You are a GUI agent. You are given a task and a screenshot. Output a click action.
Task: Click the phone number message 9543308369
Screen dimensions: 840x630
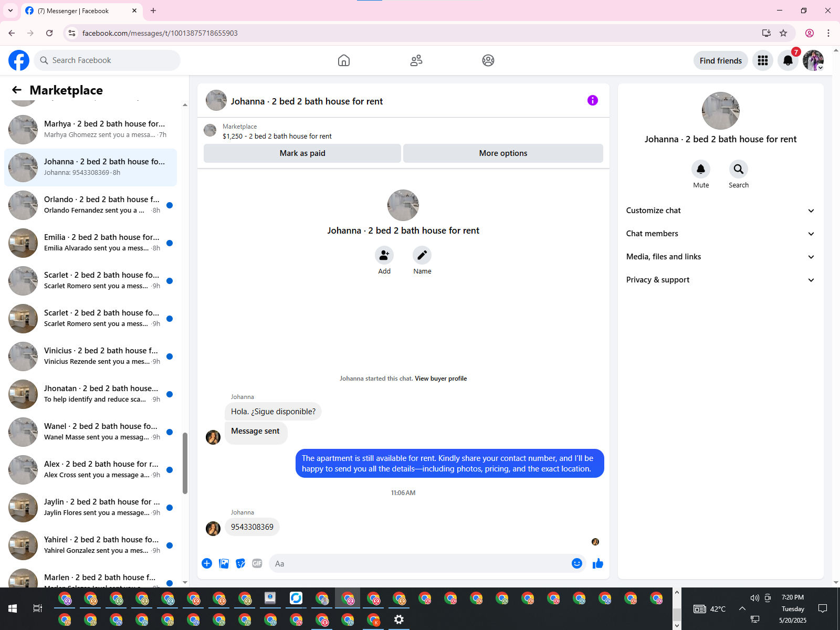[252, 527]
